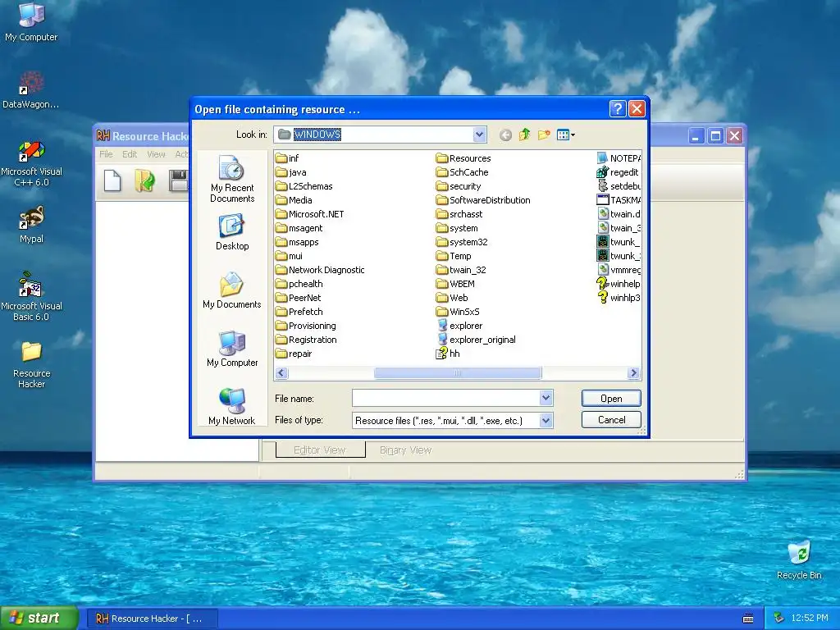Select the regedit program file
This screenshot has height=630, width=840.
[618, 172]
